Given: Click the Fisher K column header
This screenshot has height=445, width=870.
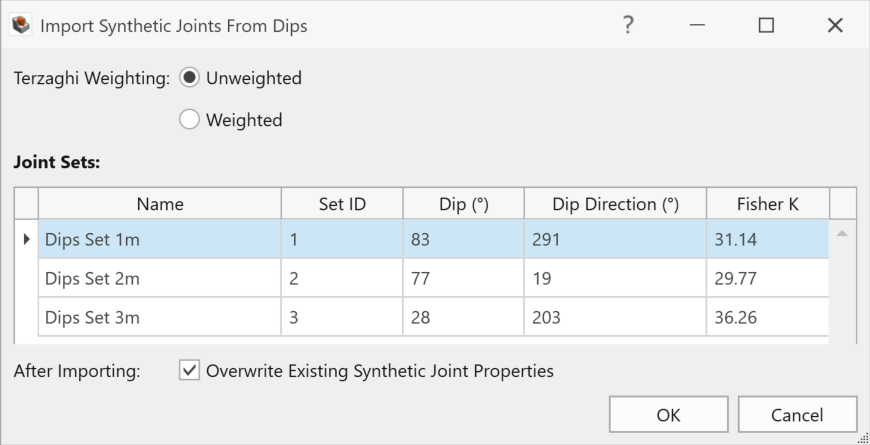Looking at the screenshot, I should (x=768, y=204).
